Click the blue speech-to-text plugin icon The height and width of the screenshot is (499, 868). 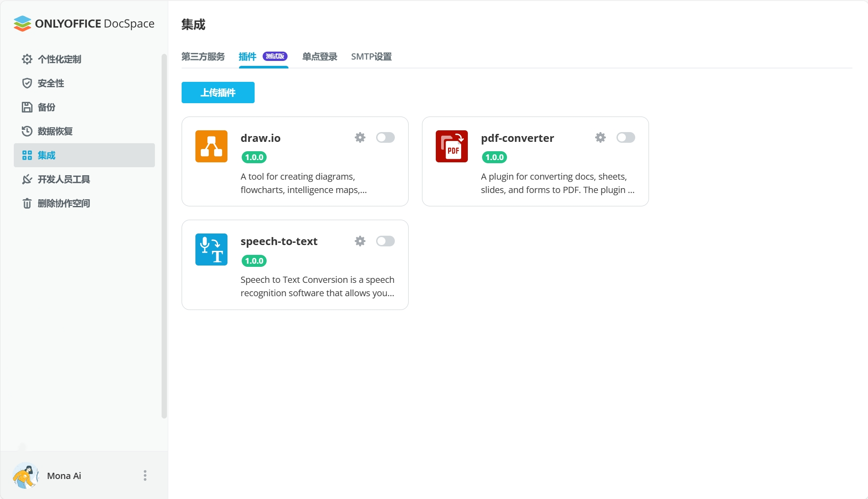pos(211,249)
